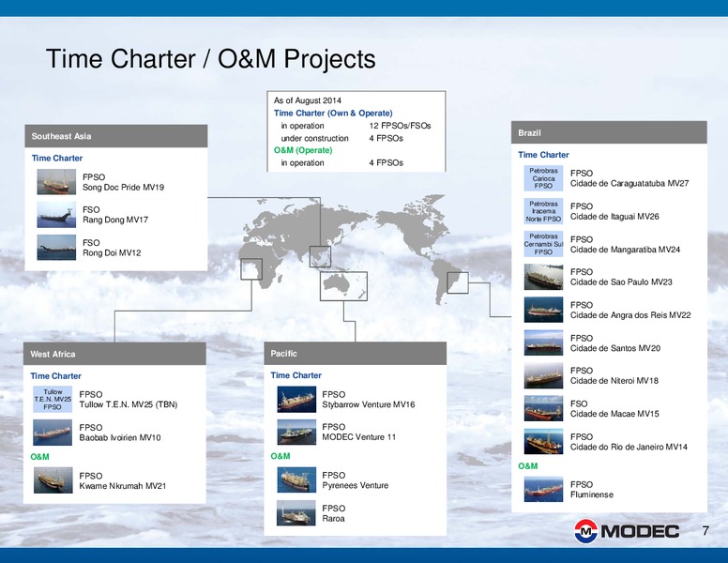Click 'Rang Dong MV17' text
The height and width of the screenshot is (563, 728).
point(115,220)
